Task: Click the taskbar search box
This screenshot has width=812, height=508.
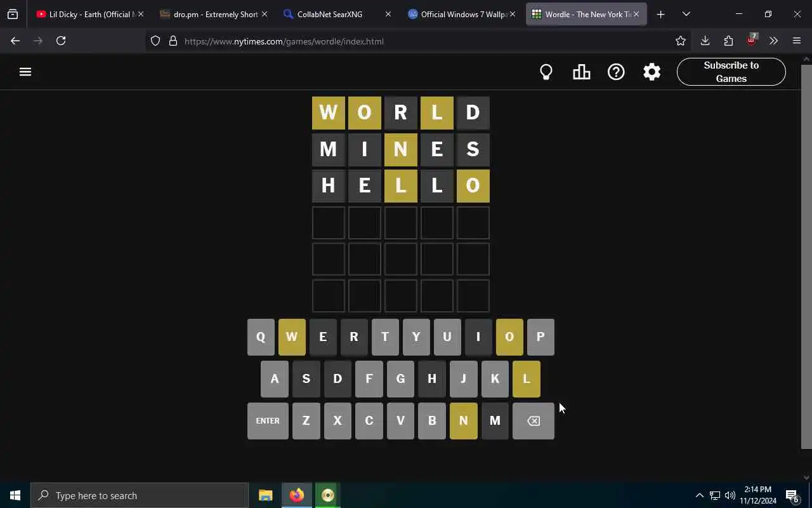Action: pos(140,495)
